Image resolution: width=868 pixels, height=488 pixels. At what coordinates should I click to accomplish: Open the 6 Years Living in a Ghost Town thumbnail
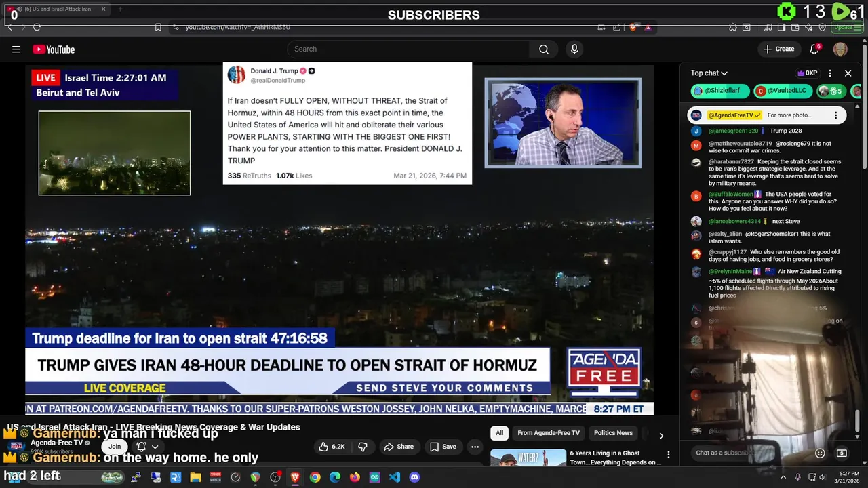(528, 457)
